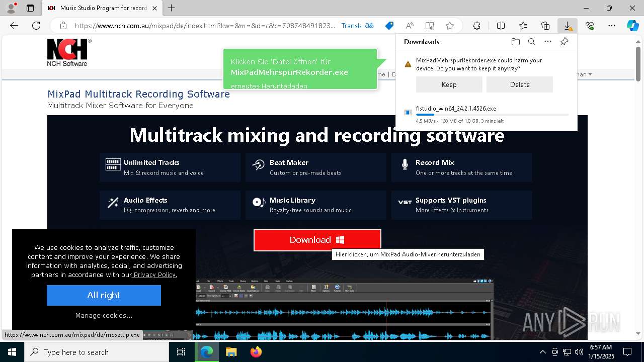Click the red Download button
Image resolution: width=644 pixels, height=362 pixels.
click(x=317, y=240)
